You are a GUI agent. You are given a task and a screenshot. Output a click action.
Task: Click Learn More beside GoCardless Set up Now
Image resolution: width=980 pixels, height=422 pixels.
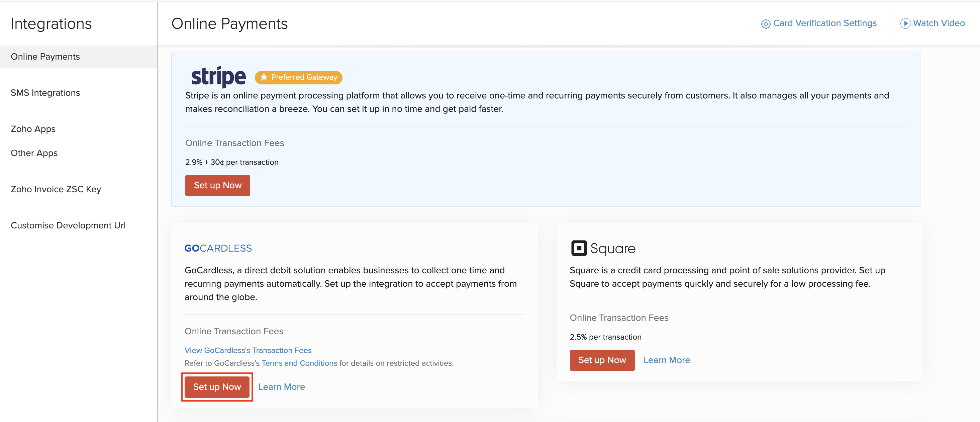281,386
